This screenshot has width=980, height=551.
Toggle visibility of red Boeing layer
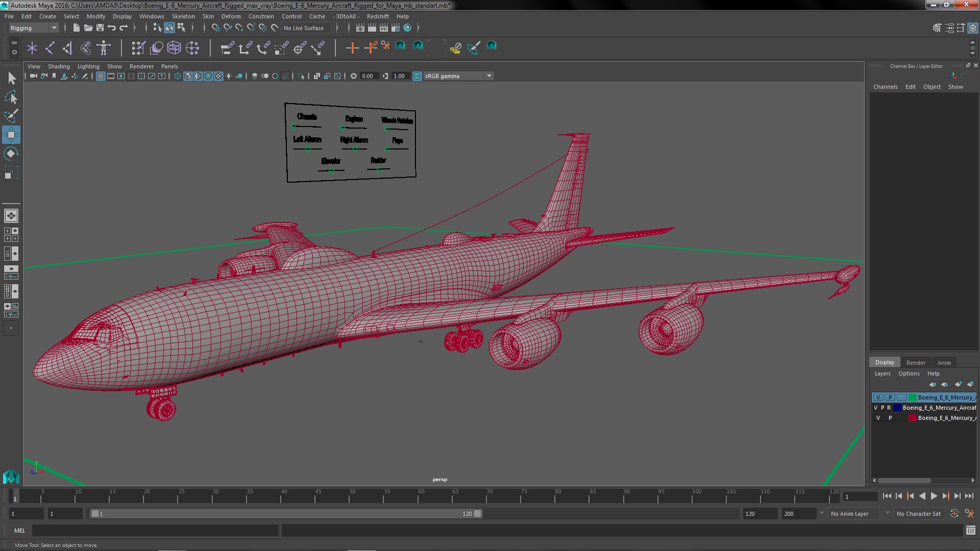coord(878,418)
